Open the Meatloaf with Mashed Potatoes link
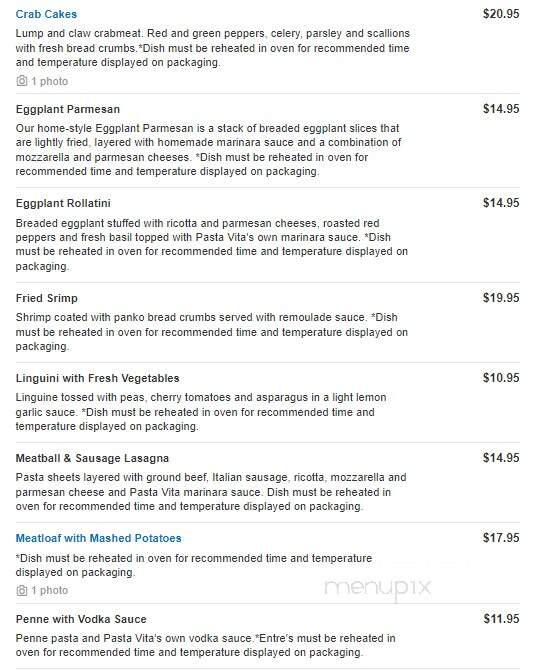557x670 pixels. (x=99, y=538)
